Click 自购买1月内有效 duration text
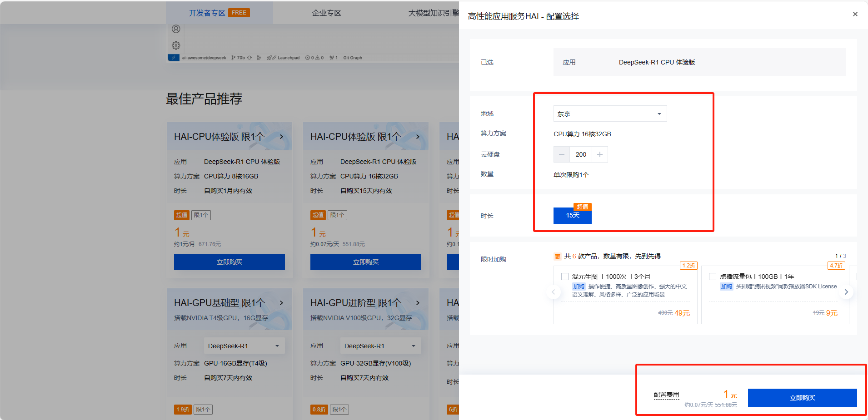The height and width of the screenshot is (420, 868). click(x=228, y=191)
